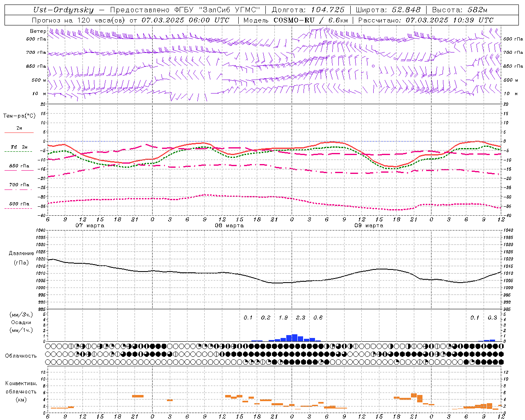
Task: Click the Осадки precipitation label
Action: click(21, 322)
